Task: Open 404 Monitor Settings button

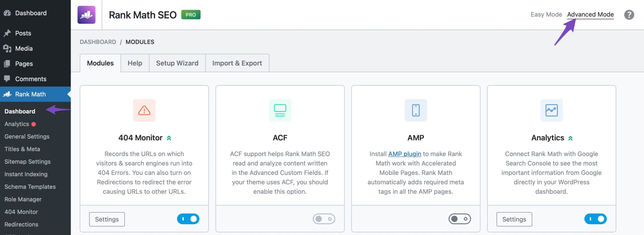Action: coord(107,219)
